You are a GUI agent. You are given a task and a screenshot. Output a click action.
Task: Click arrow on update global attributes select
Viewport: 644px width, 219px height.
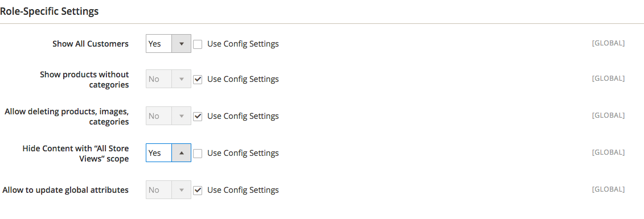click(x=182, y=190)
